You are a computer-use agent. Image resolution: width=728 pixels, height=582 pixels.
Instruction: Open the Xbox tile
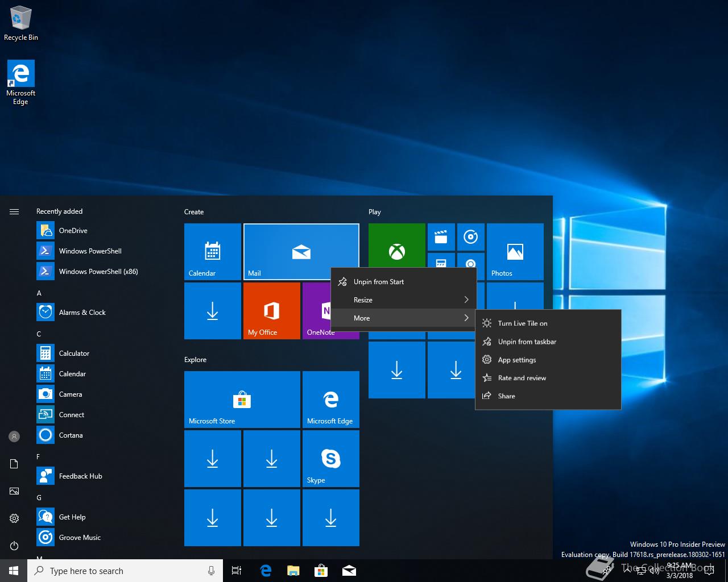click(x=397, y=246)
